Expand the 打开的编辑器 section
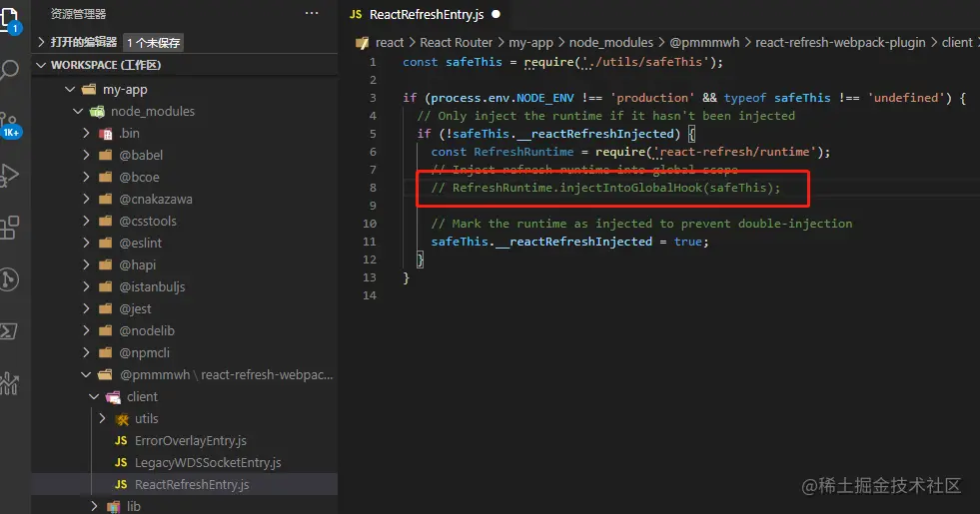The height and width of the screenshot is (514, 980). 41,42
